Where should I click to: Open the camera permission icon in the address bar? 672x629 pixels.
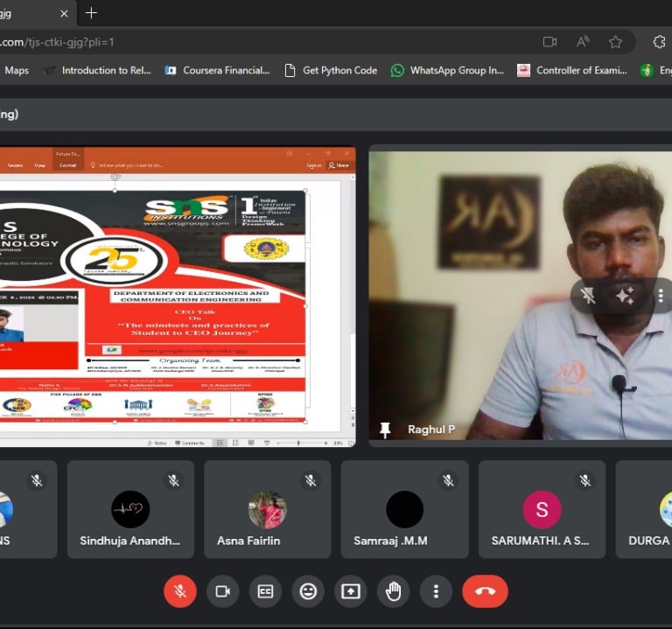coord(549,42)
